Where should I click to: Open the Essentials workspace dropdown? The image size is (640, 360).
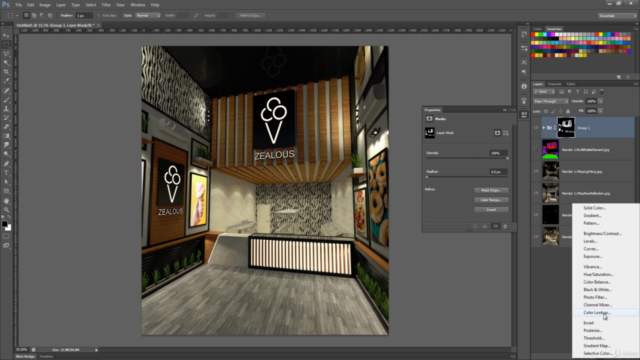(617, 16)
